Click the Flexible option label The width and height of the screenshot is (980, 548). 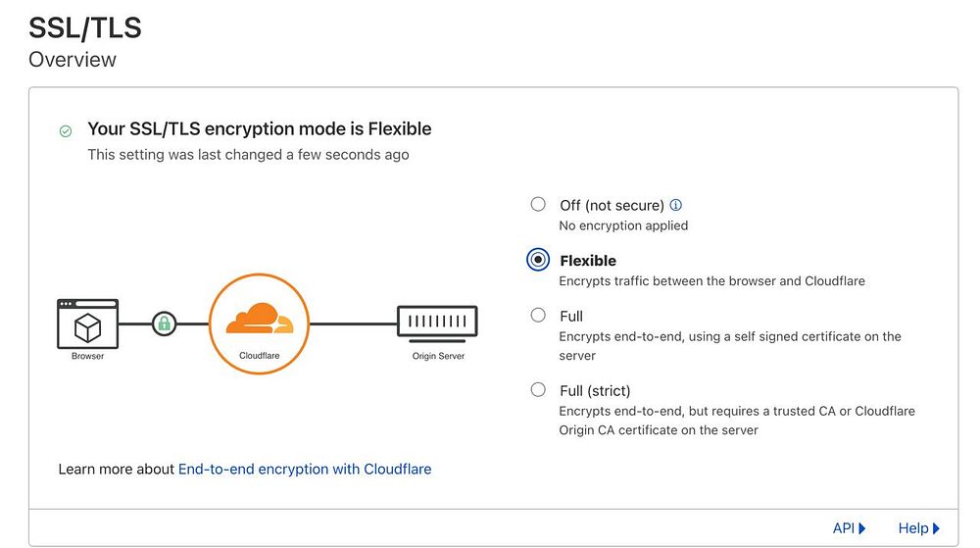[x=588, y=261]
